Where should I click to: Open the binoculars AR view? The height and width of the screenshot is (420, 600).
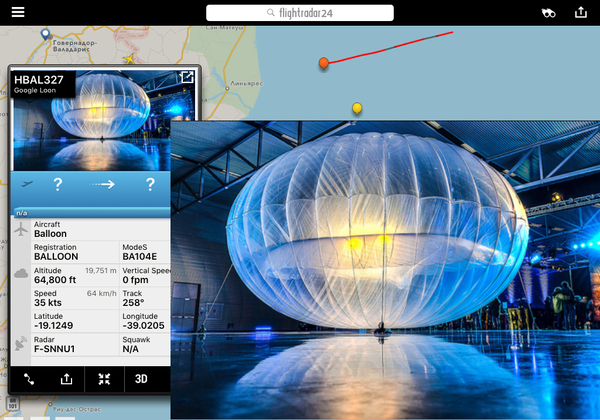[x=548, y=13]
